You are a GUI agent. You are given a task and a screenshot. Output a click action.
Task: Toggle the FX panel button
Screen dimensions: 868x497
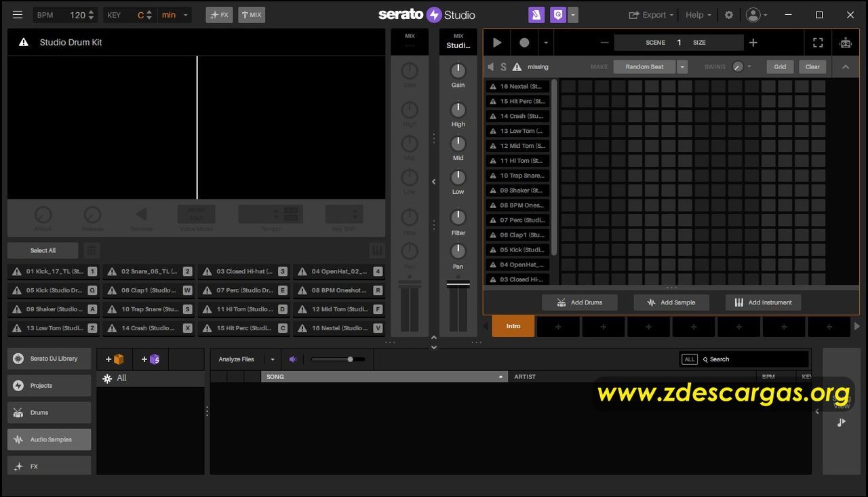click(219, 15)
